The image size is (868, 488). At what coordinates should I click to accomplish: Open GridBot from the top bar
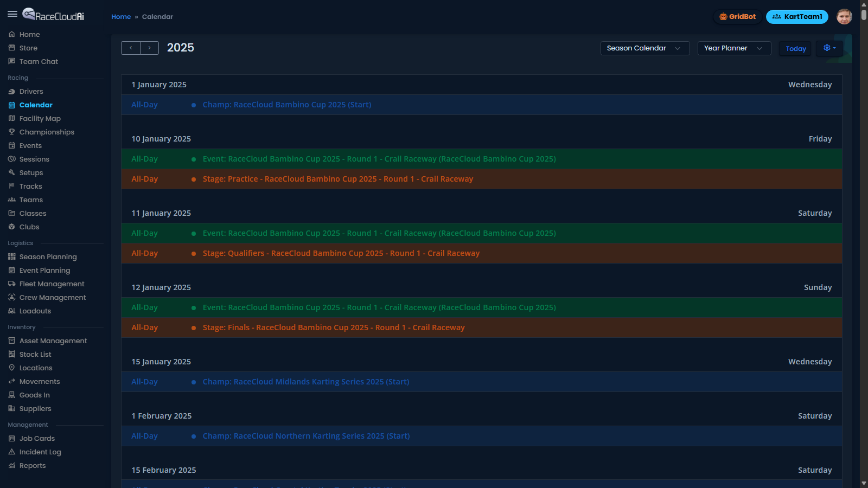[x=737, y=16]
